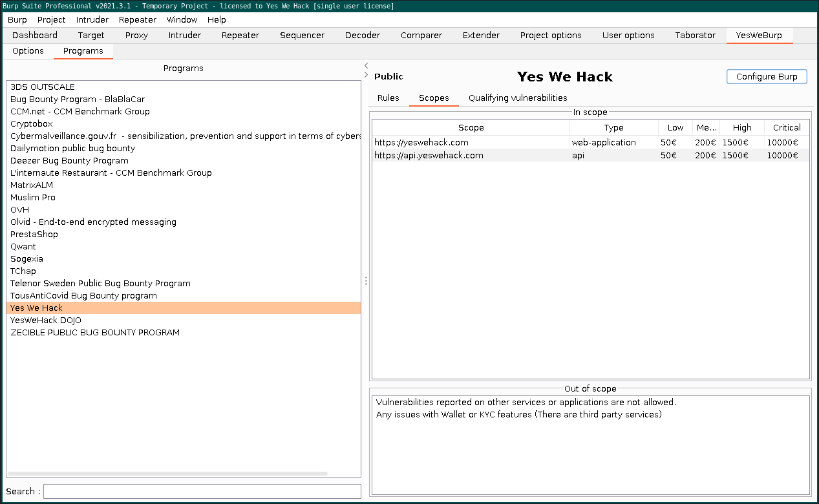Open the Extender tab
This screenshot has width=819, height=504.
[x=481, y=36]
